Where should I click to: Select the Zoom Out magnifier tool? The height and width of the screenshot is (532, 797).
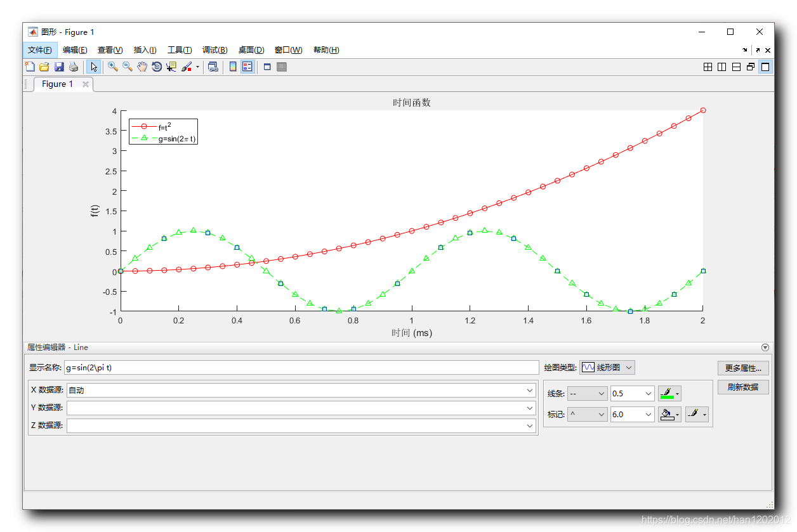128,67
